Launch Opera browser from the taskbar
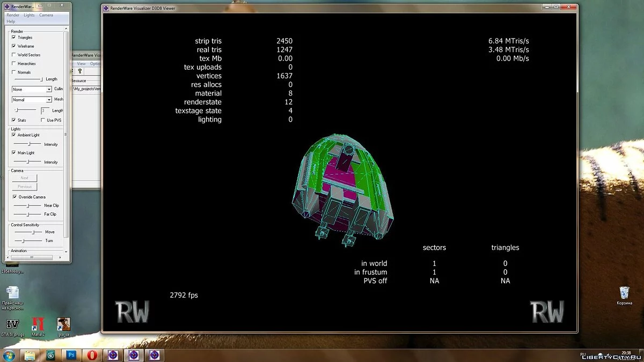 92,355
